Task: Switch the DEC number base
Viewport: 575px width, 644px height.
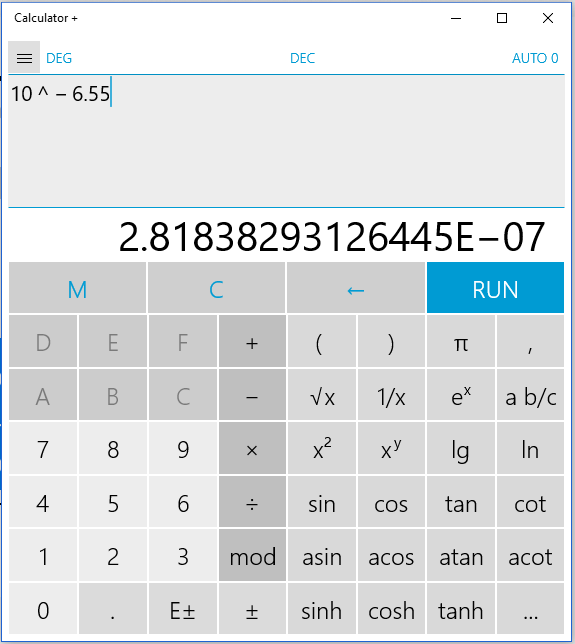Action: tap(302, 58)
